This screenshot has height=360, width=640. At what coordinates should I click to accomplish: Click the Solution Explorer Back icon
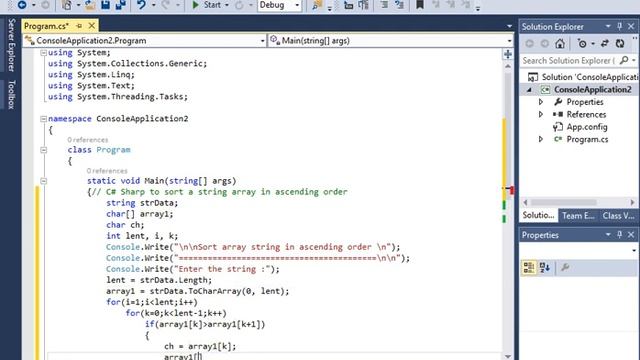tap(529, 43)
